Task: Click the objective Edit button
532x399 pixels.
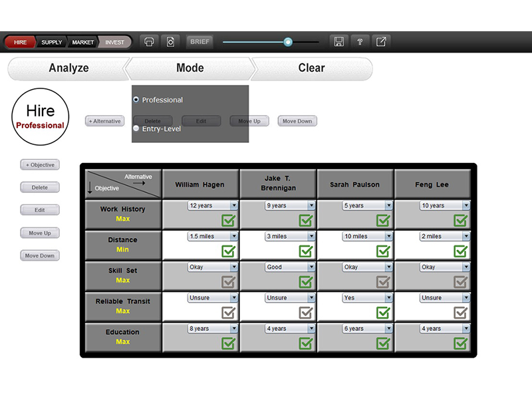Action: (40, 210)
